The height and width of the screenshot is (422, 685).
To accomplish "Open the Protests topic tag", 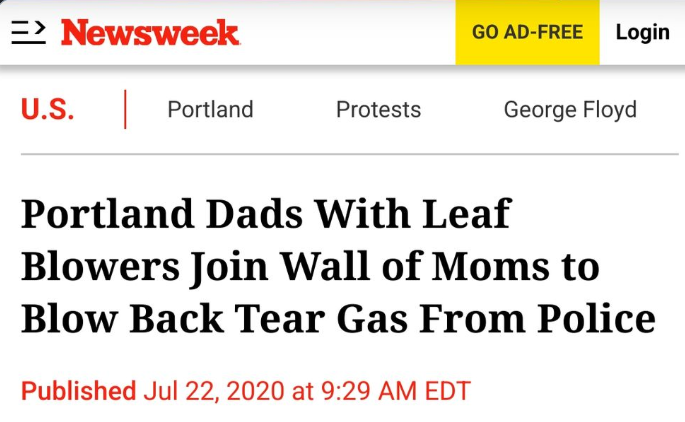I will click(x=378, y=109).
